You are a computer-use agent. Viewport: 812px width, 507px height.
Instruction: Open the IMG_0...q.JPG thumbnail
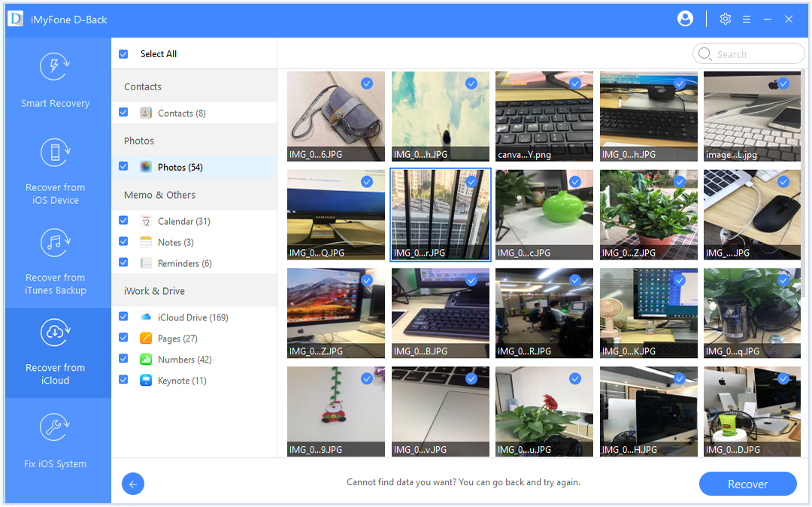point(752,313)
